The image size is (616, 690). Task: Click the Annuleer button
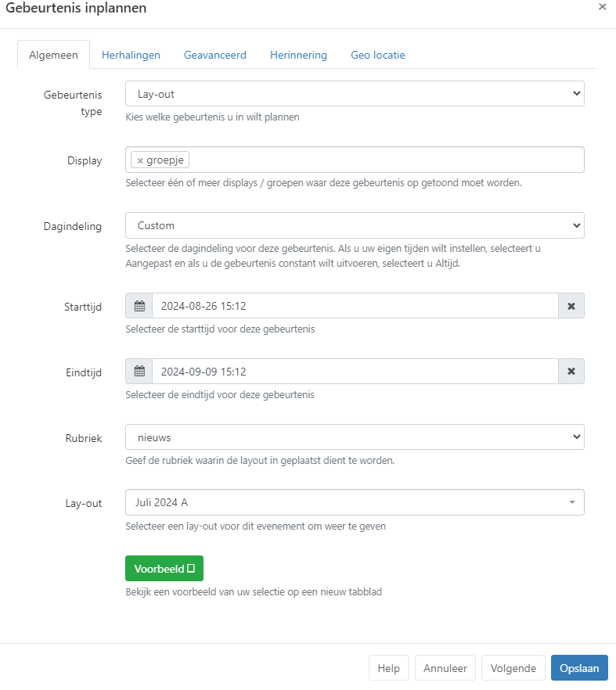445,668
